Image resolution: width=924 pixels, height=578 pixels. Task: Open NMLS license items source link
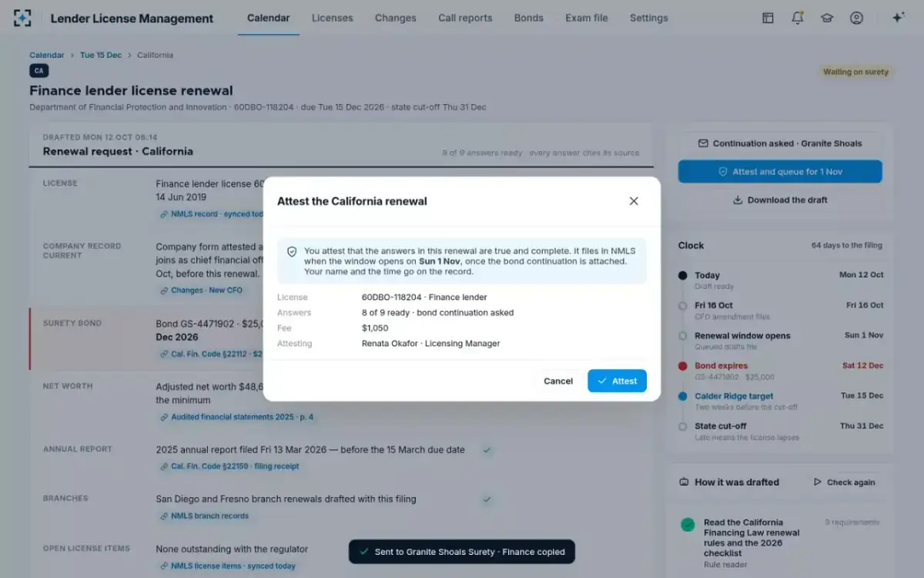pos(228,566)
